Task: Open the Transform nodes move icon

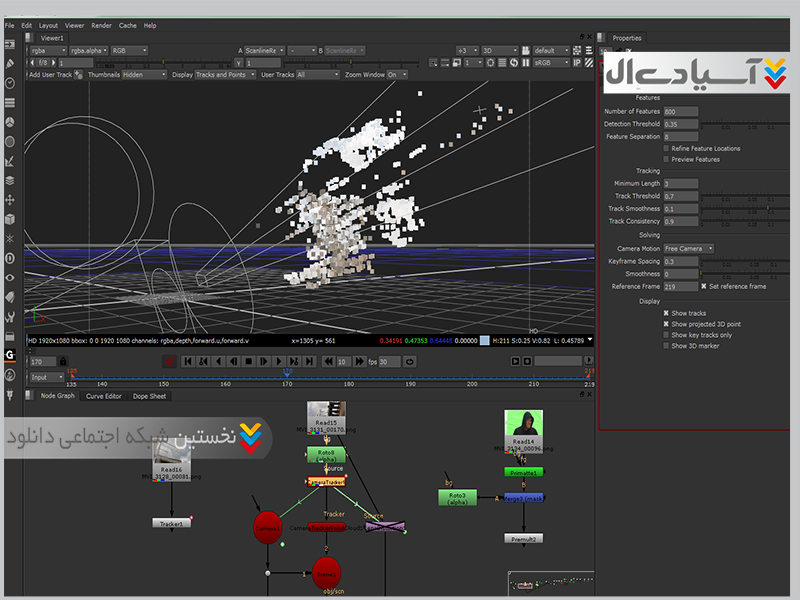Action: point(9,199)
